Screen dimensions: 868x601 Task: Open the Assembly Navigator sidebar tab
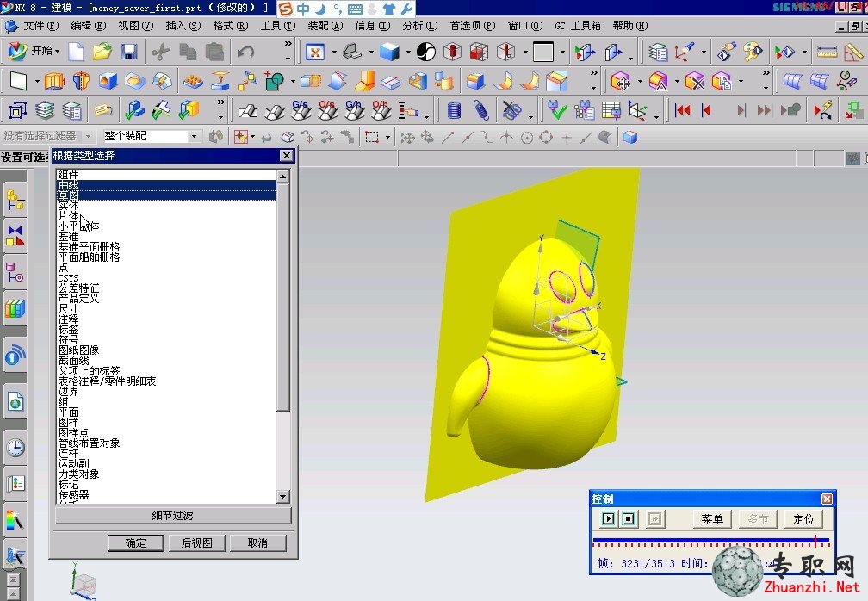15,201
